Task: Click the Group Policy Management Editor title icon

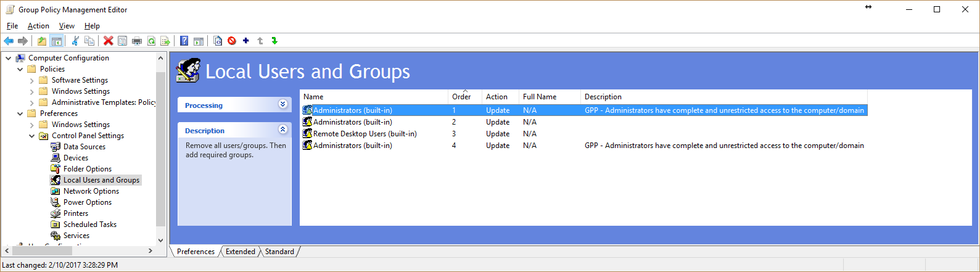Action: [10, 9]
